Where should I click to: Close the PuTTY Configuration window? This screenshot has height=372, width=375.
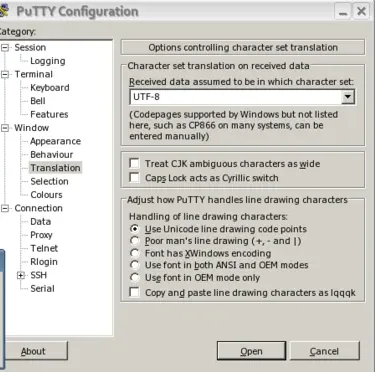[361, 12]
